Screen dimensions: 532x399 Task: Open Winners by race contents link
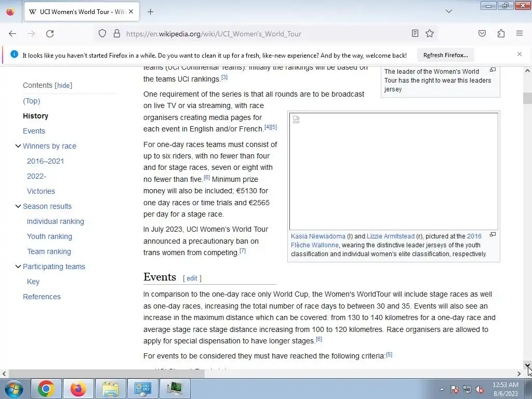pyautogui.click(x=49, y=146)
